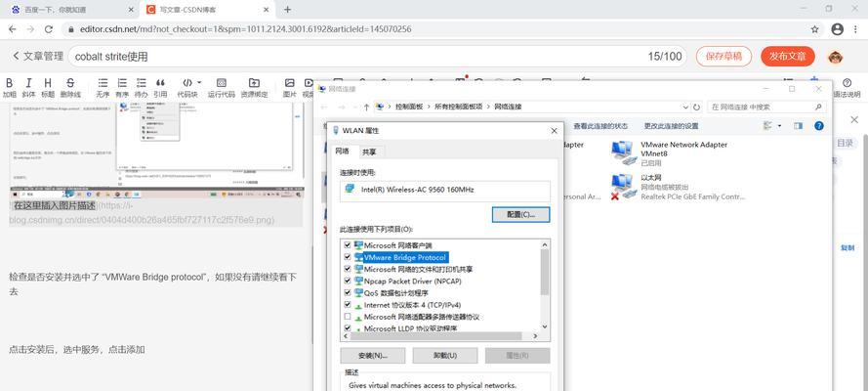This screenshot has width=868, height=391.
Task: Uncheck the Npcap Packet Driver checkbox
Action: tap(348, 281)
